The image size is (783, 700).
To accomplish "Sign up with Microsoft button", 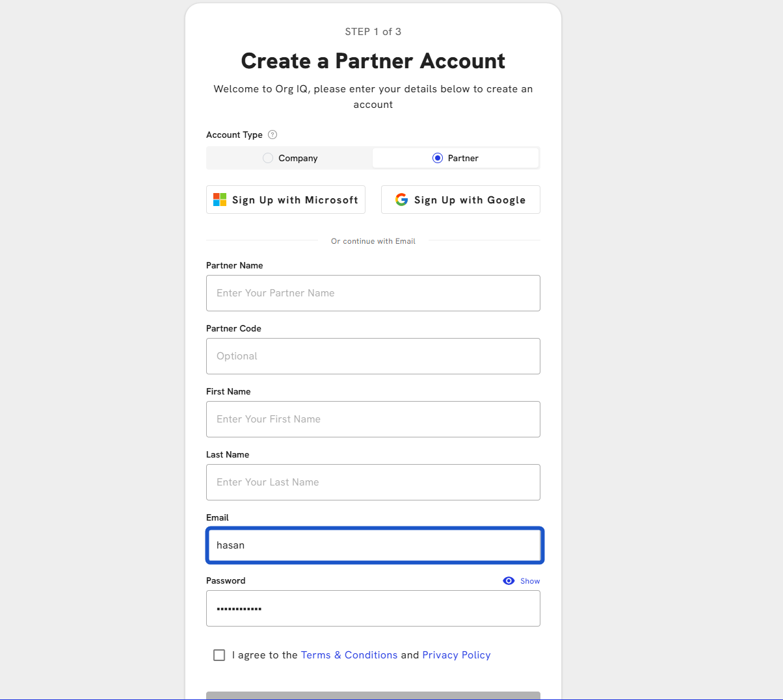I will click(x=285, y=200).
